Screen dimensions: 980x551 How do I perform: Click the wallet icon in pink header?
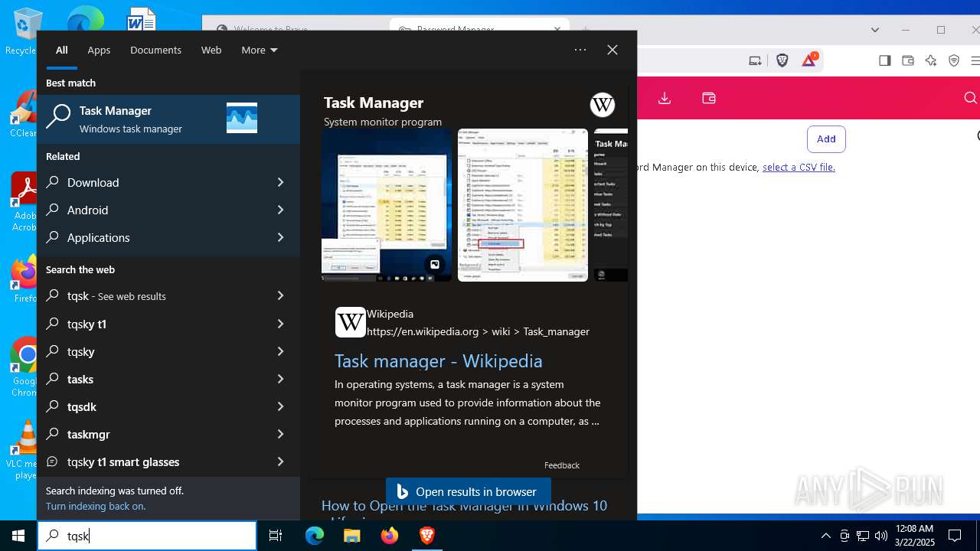(x=709, y=98)
